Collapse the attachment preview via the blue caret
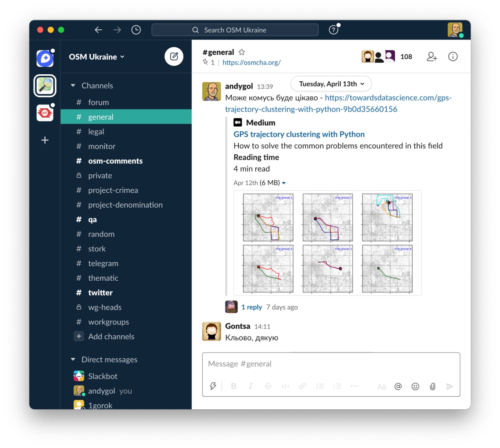 click(x=284, y=183)
